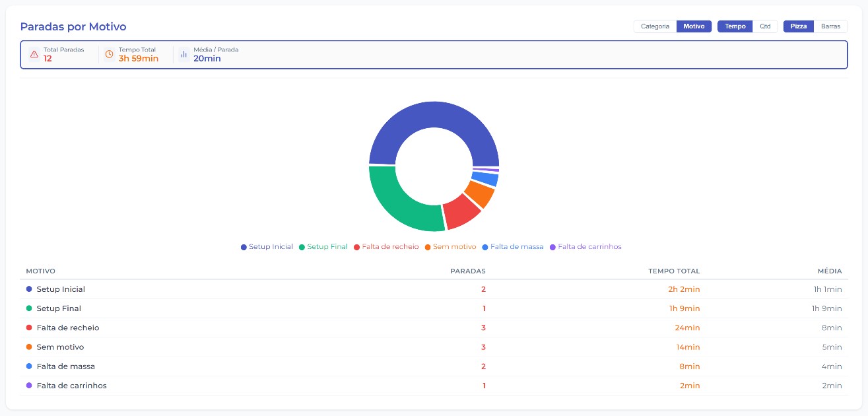
Task: Click the light blue Falta de massa donut slice
Action: point(486,179)
